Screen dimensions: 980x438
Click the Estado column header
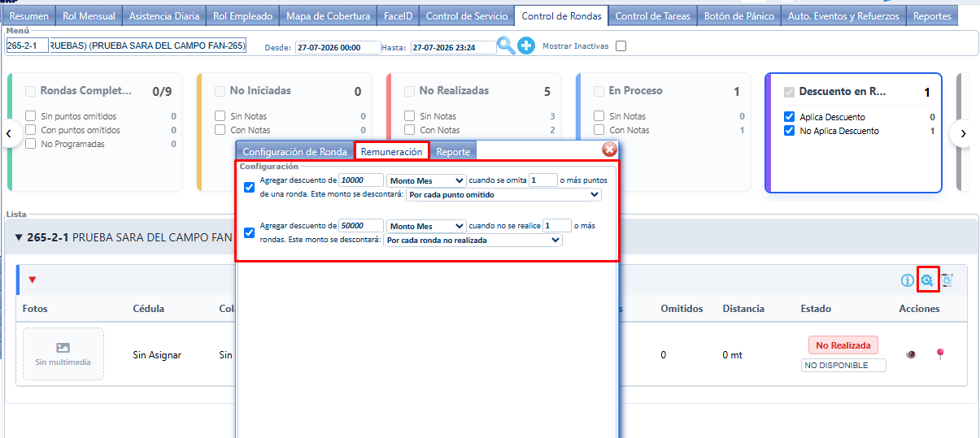click(x=816, y=309)
